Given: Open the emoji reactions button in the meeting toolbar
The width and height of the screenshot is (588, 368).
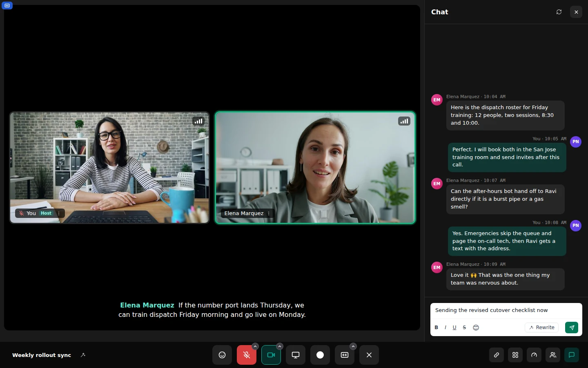Looking at the screenshot, I should point(222,355).
